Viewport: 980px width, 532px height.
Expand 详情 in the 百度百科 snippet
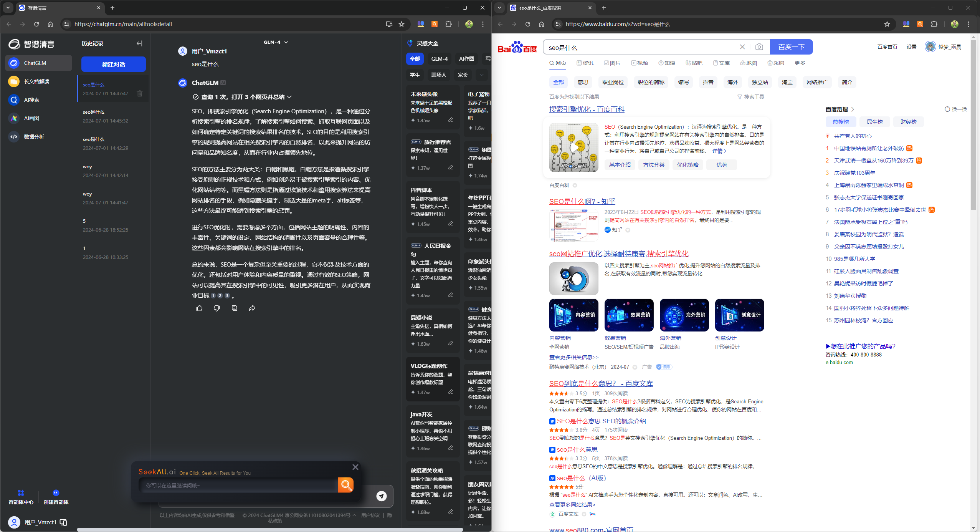point(719,151)
